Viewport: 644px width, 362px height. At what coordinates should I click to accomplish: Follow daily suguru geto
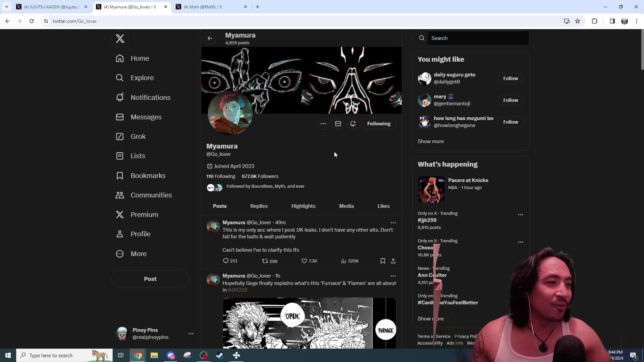(x=511, y=78)
